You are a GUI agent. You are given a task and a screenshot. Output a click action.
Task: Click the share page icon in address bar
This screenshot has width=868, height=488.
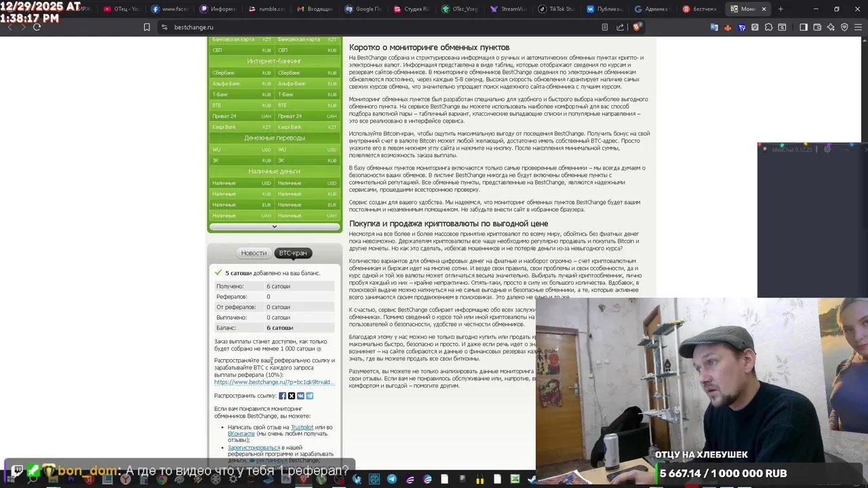point(620,27)
